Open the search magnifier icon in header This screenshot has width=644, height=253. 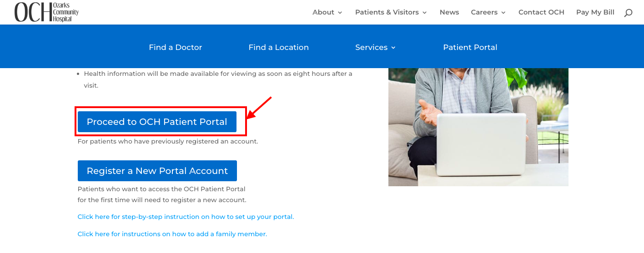click(628, 13)
